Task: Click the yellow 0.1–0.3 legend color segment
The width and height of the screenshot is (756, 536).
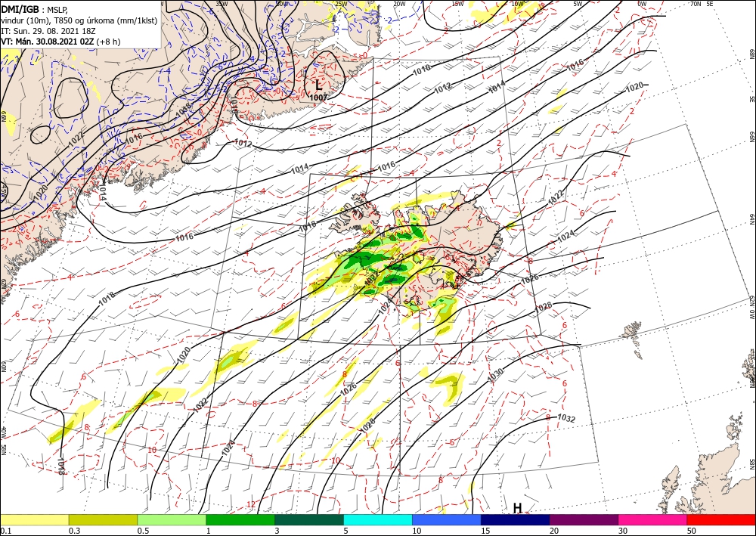Action: (x=34, y=519)
